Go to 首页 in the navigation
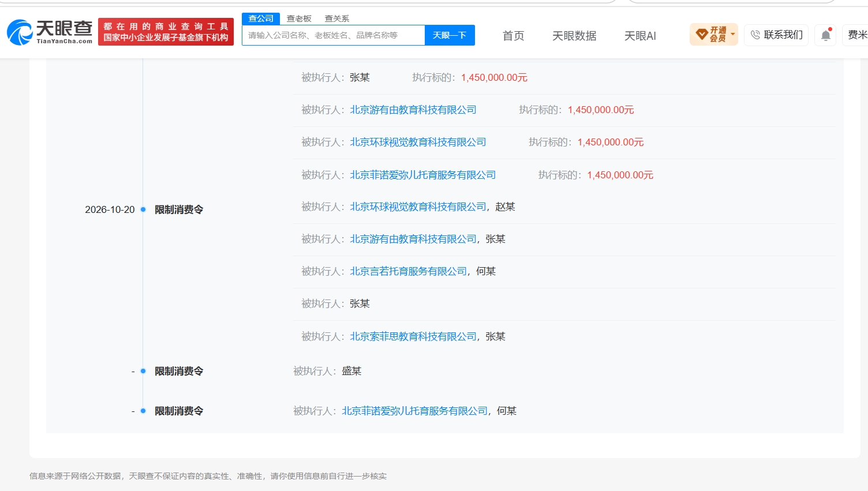This screenshot has width=868, height=491. tap(514, 36)
